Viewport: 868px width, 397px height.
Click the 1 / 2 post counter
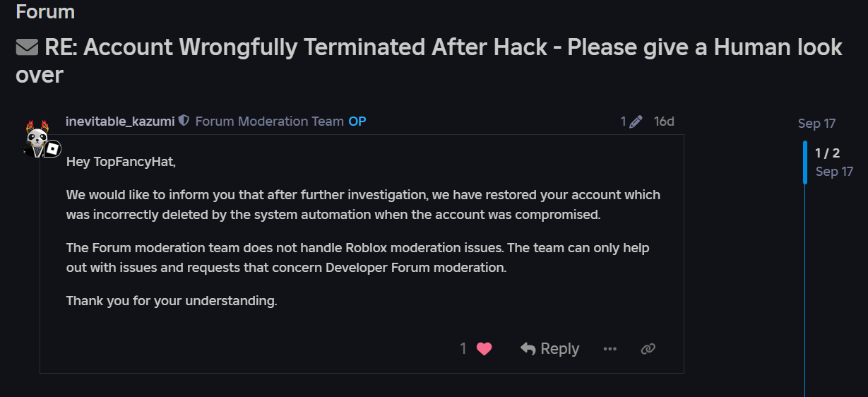click(827, 153)
